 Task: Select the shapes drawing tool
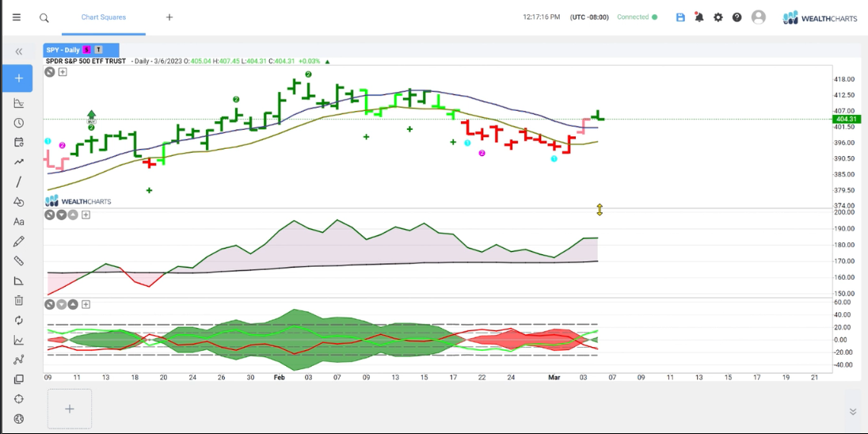click(x=19, y=202)
